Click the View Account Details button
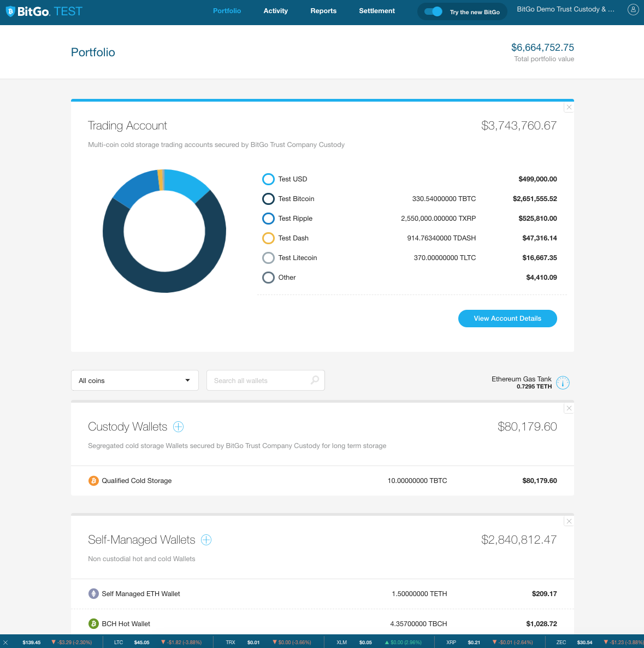The width and height of the screenshot is (644, 648). (x=507, y=319)
